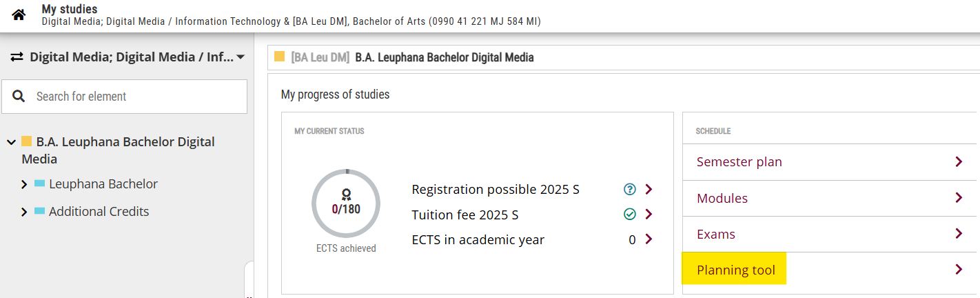The image size is (980, 298).
Task: Open the highlighted Planning tool
Action: pyautogui.click(x=829, y=270)
